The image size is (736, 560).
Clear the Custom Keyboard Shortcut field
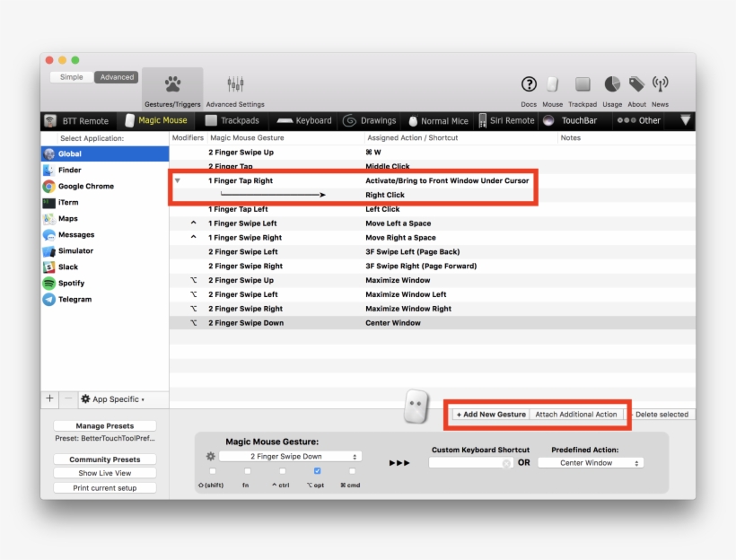pos(506,463)
